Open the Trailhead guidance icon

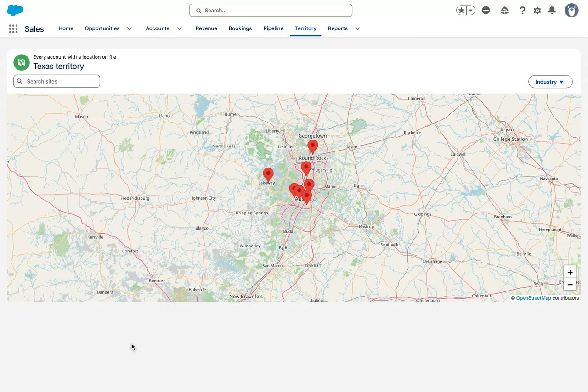[x=504, y=10]
